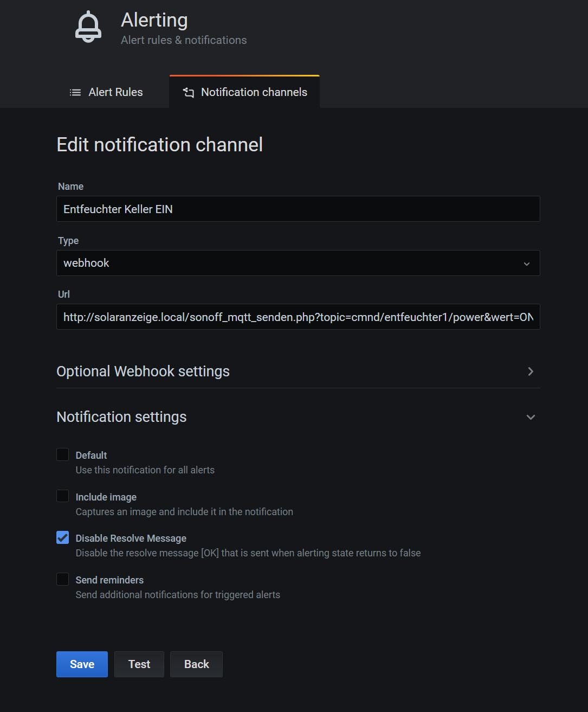This screenshot has height=712, width=588.
Task: Go back with the Back button
Action: (x=196, y=664)
